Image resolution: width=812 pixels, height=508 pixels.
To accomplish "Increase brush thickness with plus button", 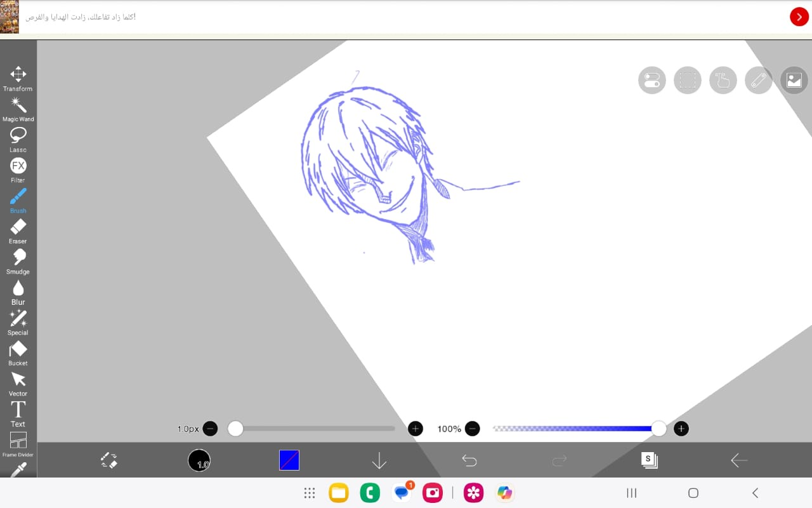I will pos(416,429).
